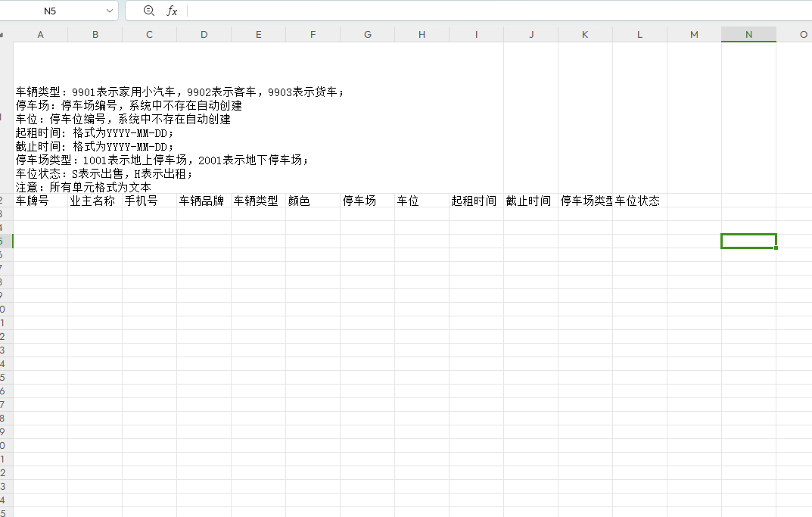Click the 手机号 header cell
This screenshot has height=517, width=812.
(149, 201)
